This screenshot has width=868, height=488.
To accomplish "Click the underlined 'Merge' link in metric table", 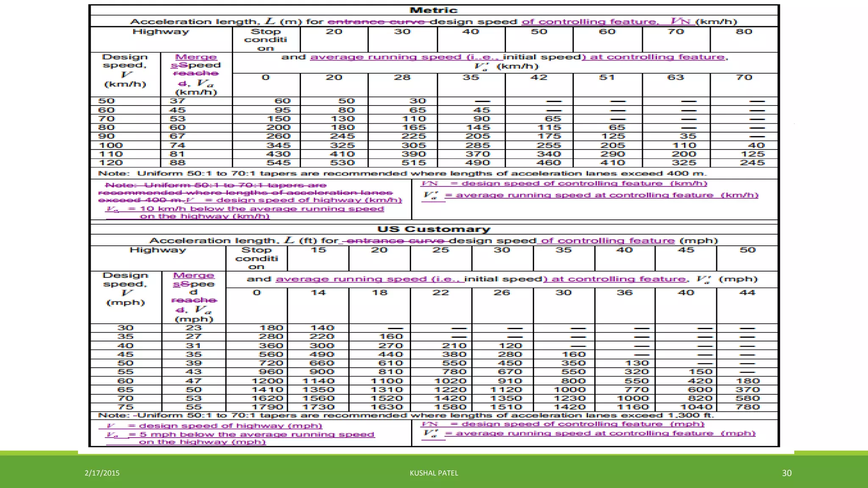I will pyautogui.click(x=196, y=57).
